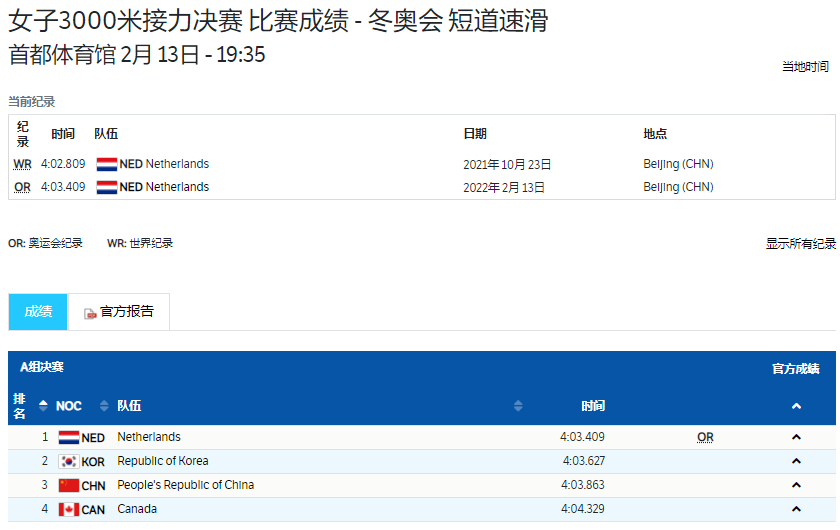This screenshot has width=840, height=530.
Task: Toggle all rows with the header chevron under 官方成绩
Action: (796, 406)
